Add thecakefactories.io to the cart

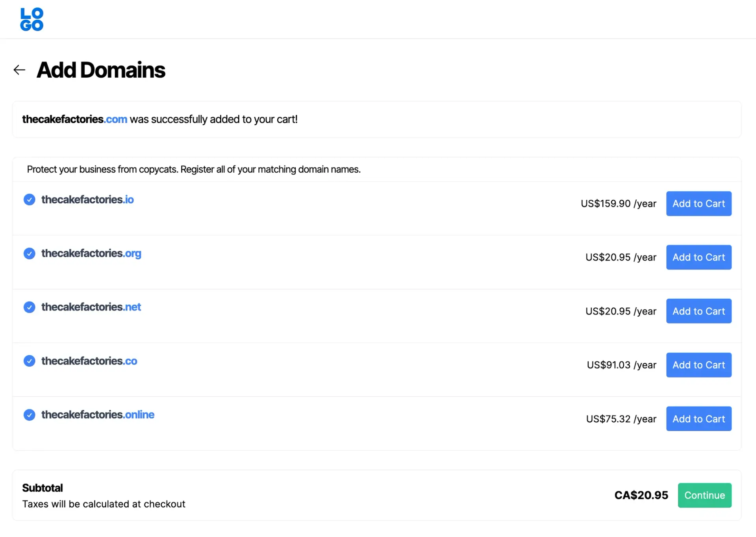pos(699,204)
